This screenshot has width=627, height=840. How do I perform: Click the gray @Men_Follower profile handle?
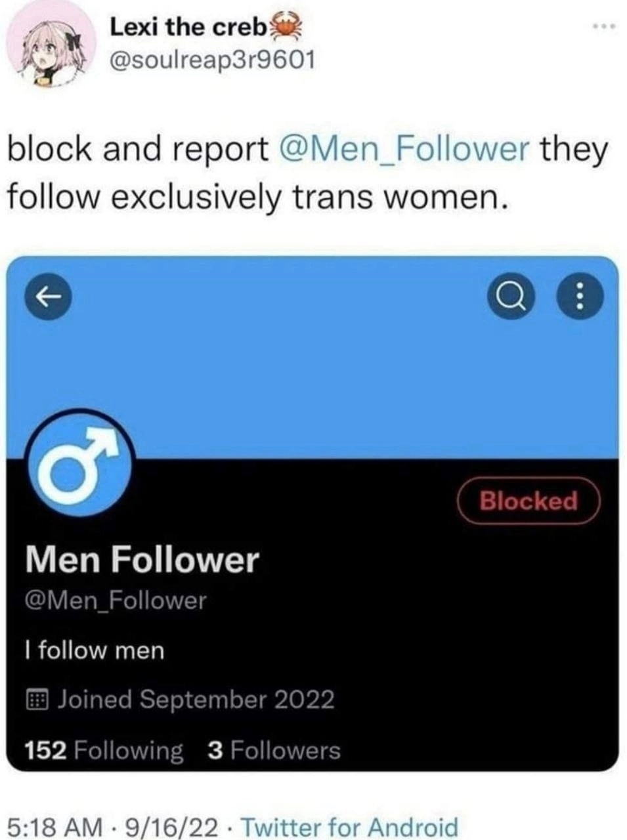click(116, 600)
